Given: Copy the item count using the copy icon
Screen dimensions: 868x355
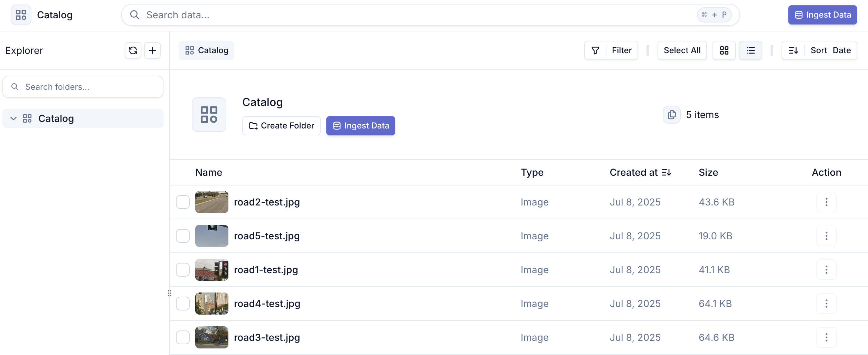Looking at the screenshot, I should (x=671, y=115).
